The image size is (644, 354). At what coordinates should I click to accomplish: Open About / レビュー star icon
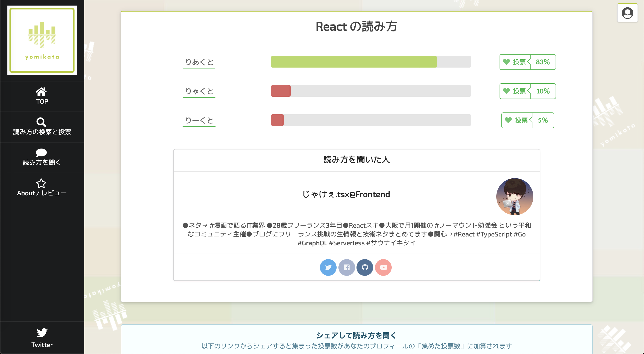point(41,183)
